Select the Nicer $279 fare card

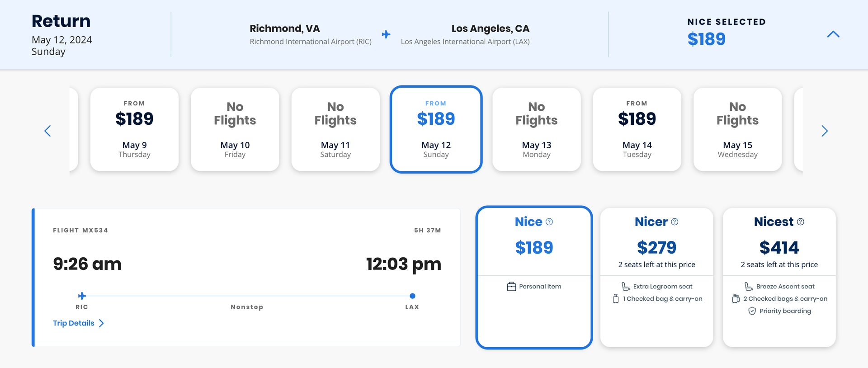click(657, 278)
